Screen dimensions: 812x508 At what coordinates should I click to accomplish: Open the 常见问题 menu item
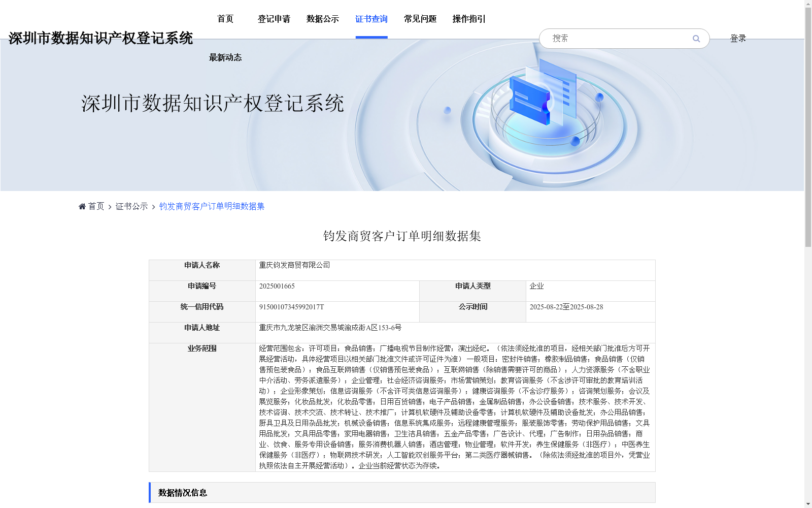[x=420, y=19]
